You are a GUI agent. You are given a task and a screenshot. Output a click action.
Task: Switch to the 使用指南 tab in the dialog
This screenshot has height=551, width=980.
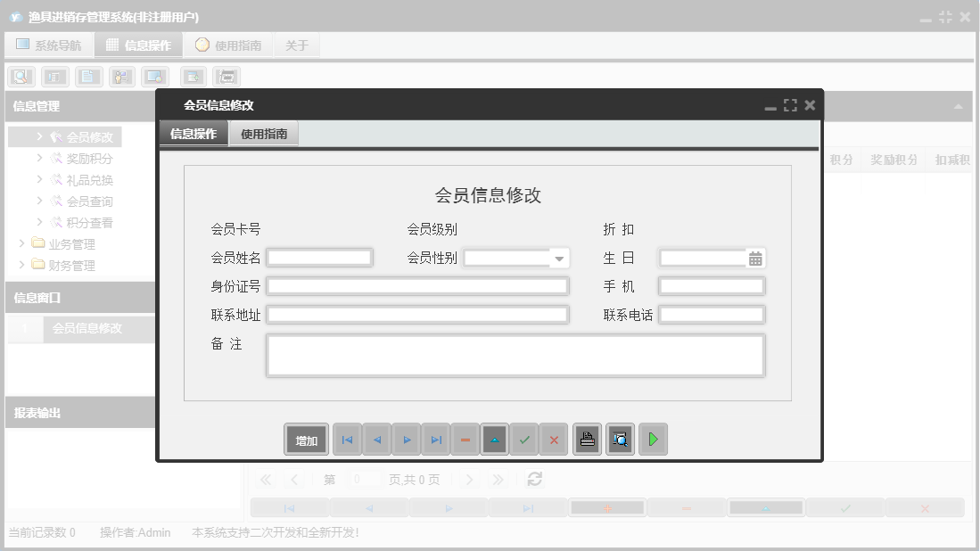coord(262,134)
